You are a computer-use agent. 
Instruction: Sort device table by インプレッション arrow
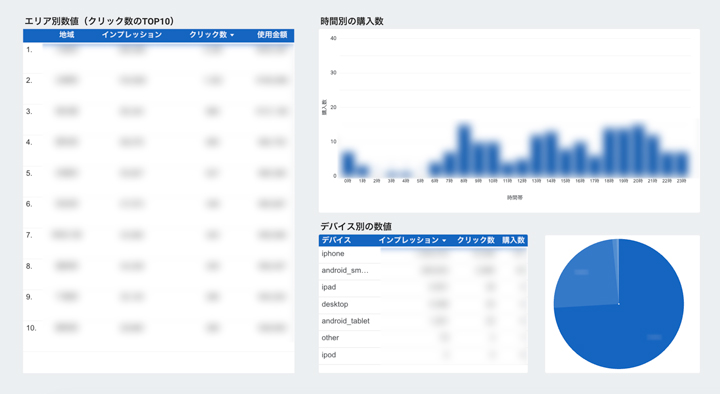[x=444, y=241]
